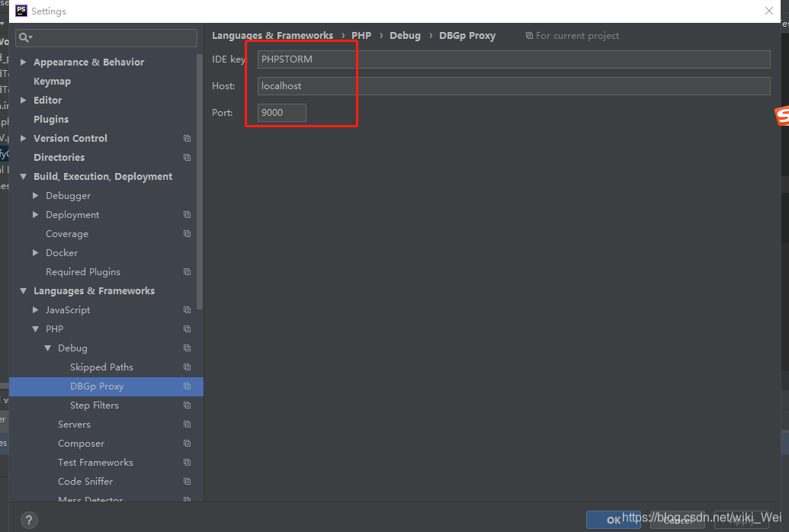Click the OK button

tap(614, 520)
